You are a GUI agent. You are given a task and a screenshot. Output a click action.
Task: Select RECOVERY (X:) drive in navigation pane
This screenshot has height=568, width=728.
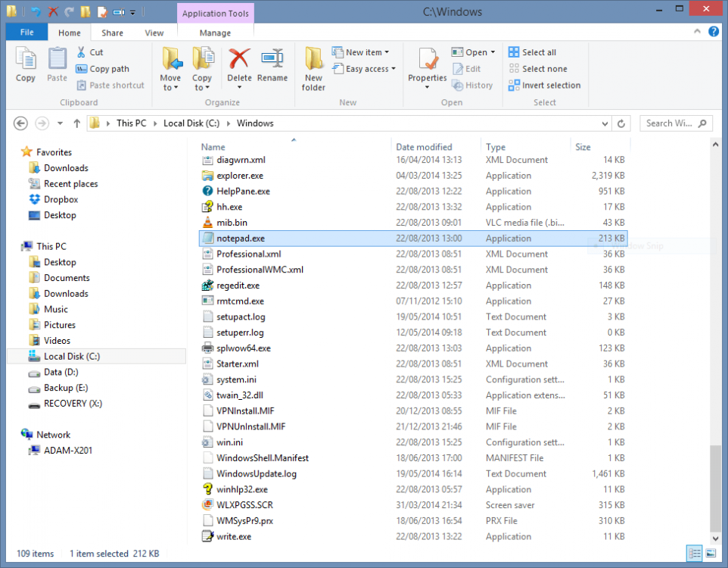pos(73,404)
